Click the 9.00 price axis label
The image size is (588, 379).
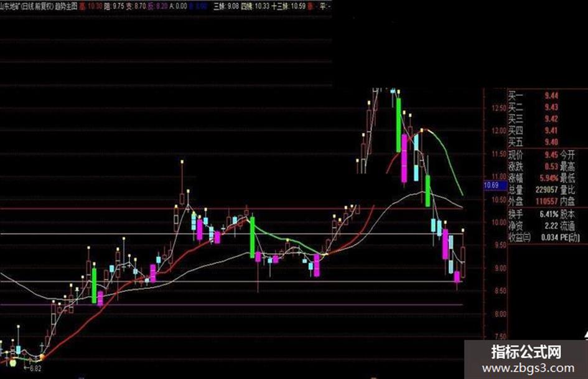tap(501, 268)
